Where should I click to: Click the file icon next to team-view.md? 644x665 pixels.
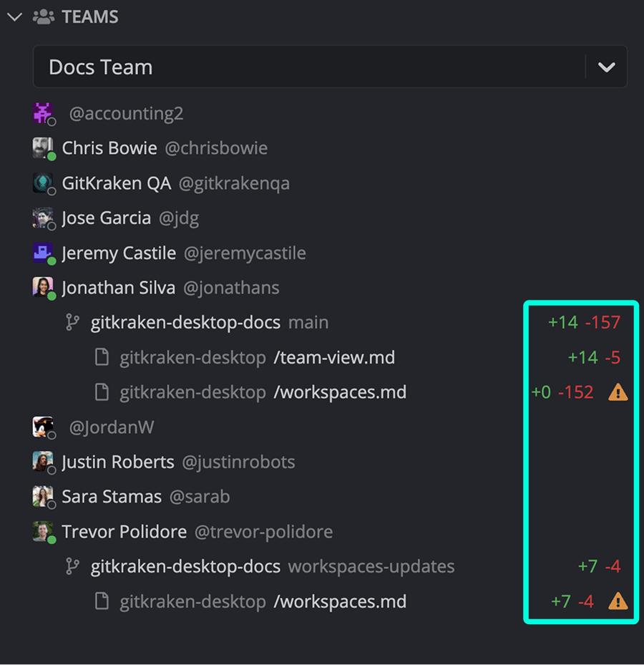[101, 356]
